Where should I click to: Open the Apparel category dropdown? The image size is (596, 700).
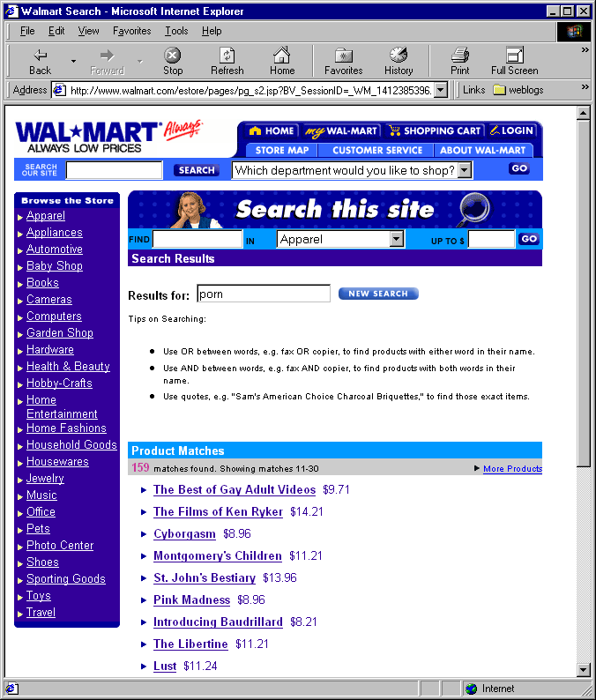(396, 239)
